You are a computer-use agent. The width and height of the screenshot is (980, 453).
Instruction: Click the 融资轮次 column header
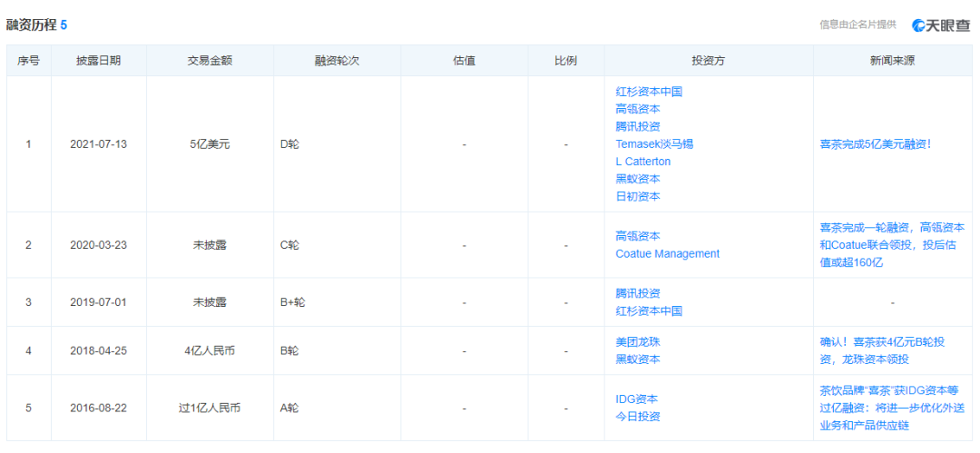[337, 61]
